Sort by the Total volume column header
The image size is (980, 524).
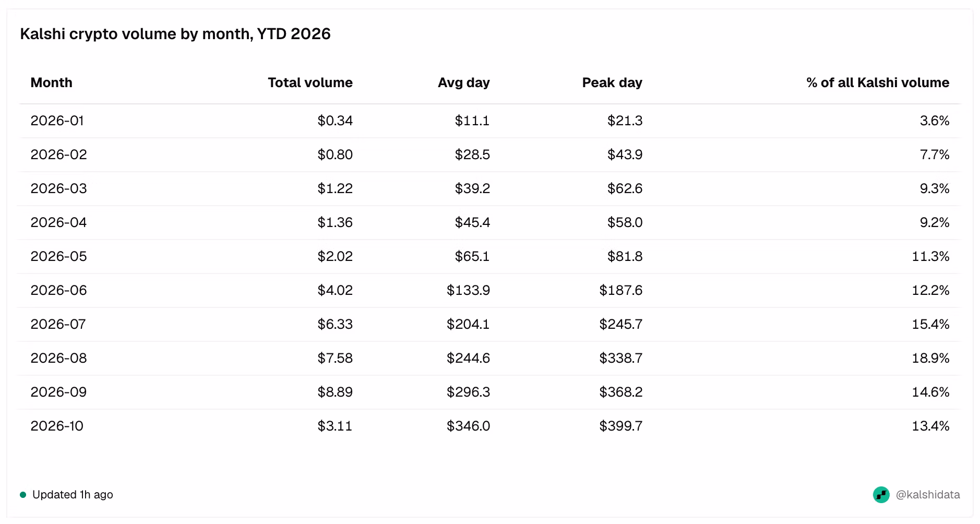pyautogui.click(x=310, y=82)
